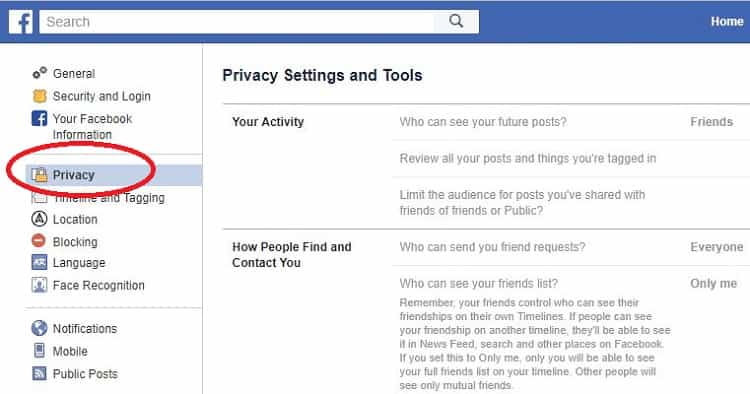Viewport: 750px width, 394px height.
Task: Click the Language settings icon
Action: click(39, 262)
